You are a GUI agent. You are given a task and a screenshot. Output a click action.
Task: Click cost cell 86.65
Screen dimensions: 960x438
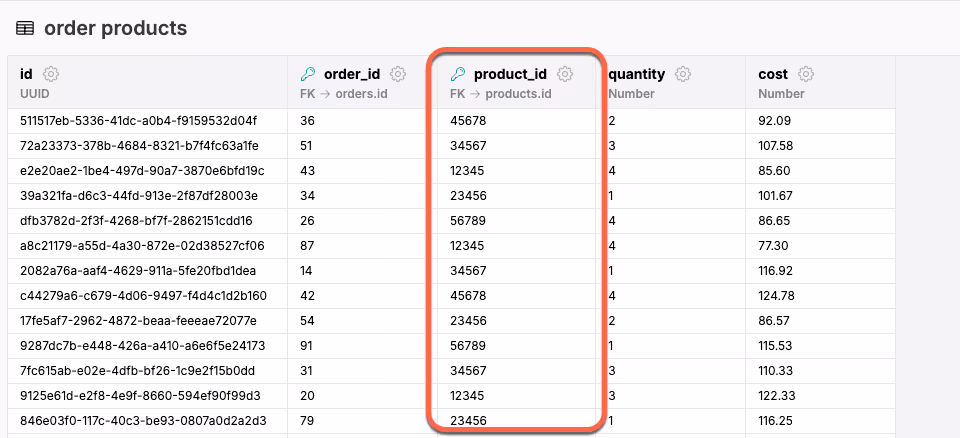pyautogui.click(x=820, y=221)
